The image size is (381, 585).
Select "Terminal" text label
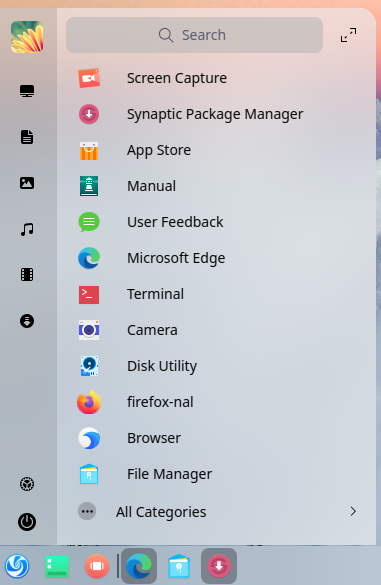tap(155, 294)
